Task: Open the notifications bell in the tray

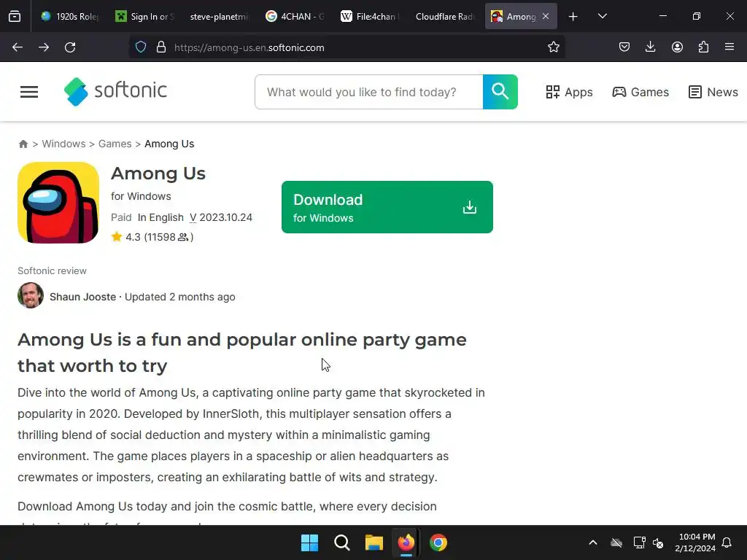Action: coord(727,542)
